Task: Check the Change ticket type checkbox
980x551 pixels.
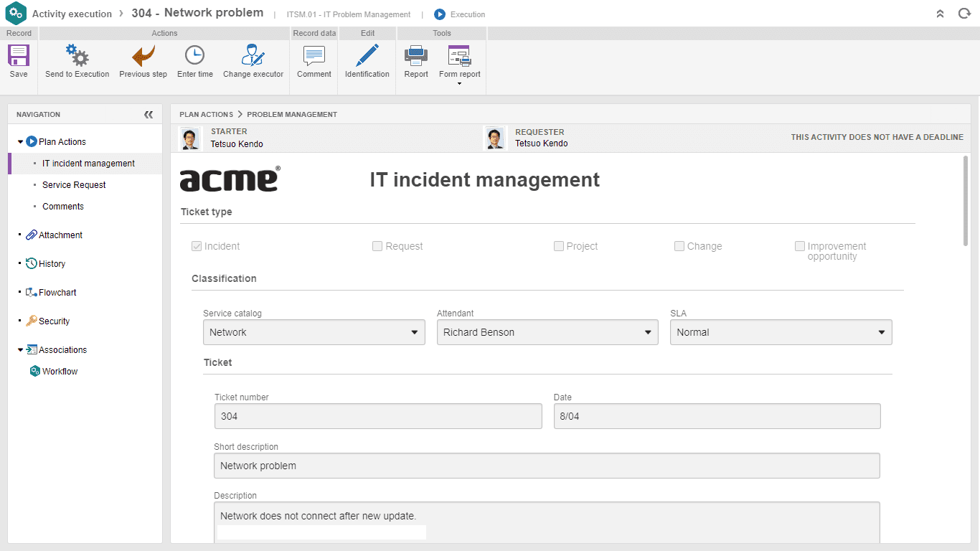Action: (x=679, y=246)
